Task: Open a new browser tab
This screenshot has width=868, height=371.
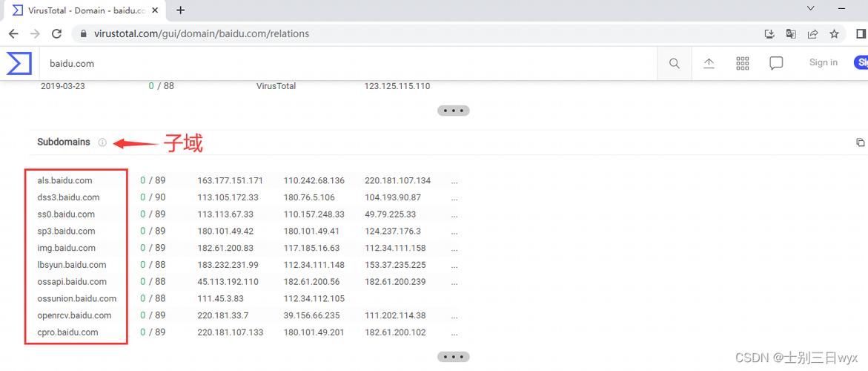Action: tap(180, 10)
